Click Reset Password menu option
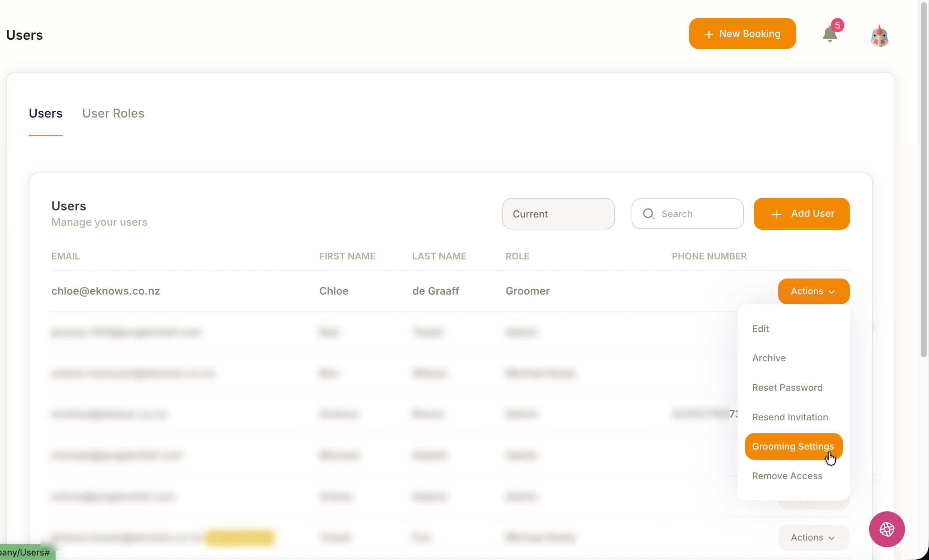 point(787,387)
